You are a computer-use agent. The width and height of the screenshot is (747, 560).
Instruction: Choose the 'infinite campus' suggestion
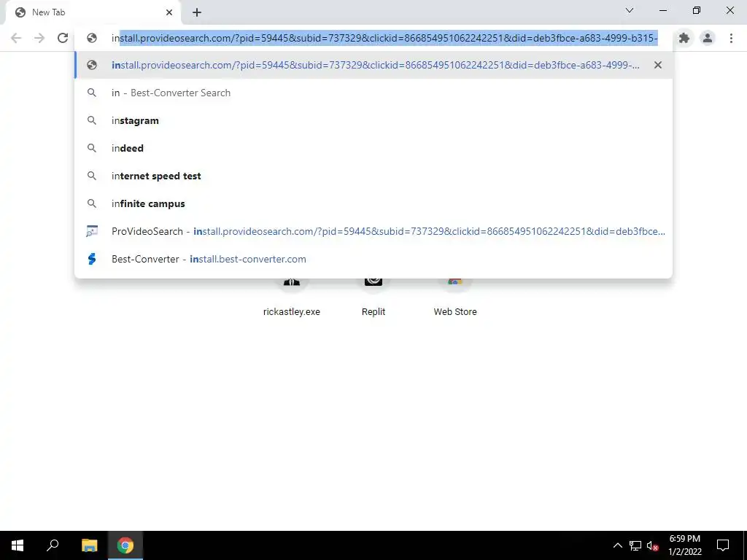pos(373,203)
